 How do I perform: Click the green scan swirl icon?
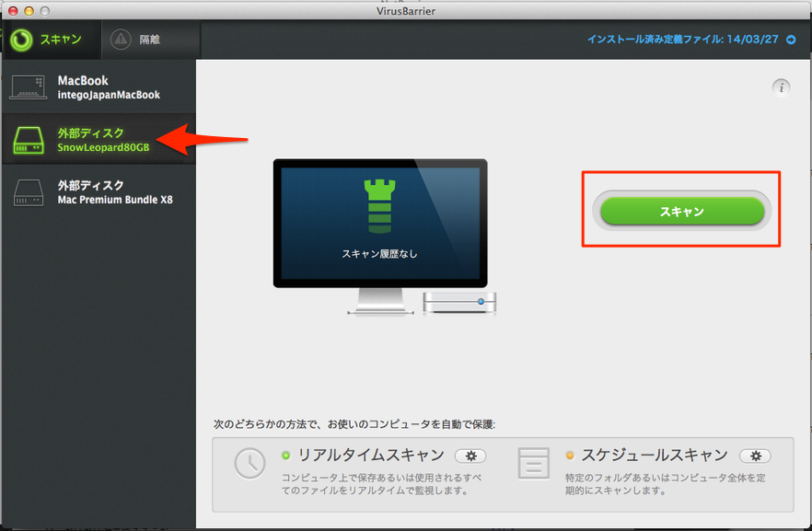(x=21, y=40)
